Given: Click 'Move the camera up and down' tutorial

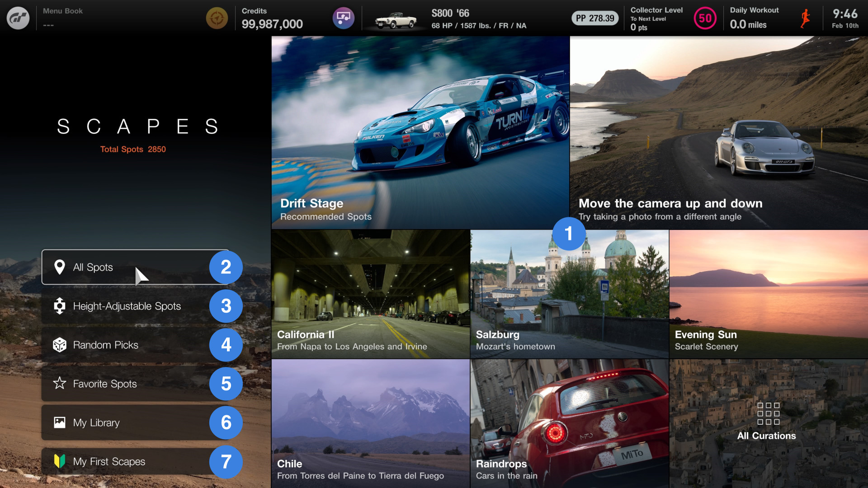Looking at the screenshot, I should pos(719,131).
